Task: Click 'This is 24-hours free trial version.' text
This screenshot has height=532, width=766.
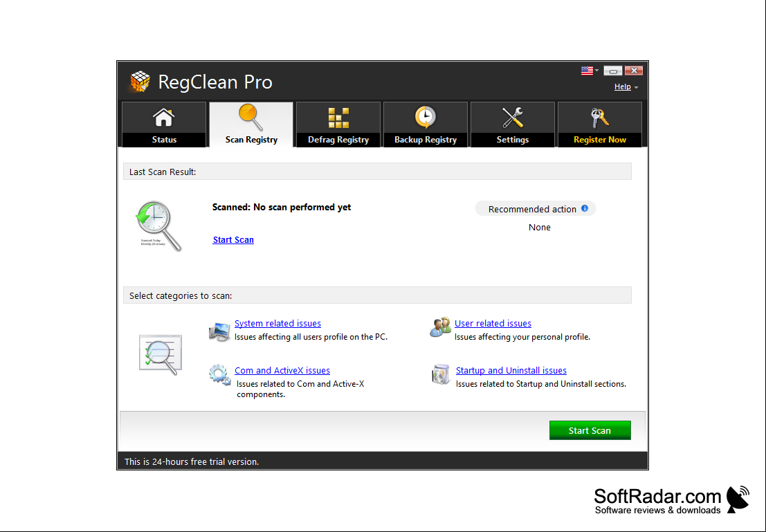Action: point(192,461)
